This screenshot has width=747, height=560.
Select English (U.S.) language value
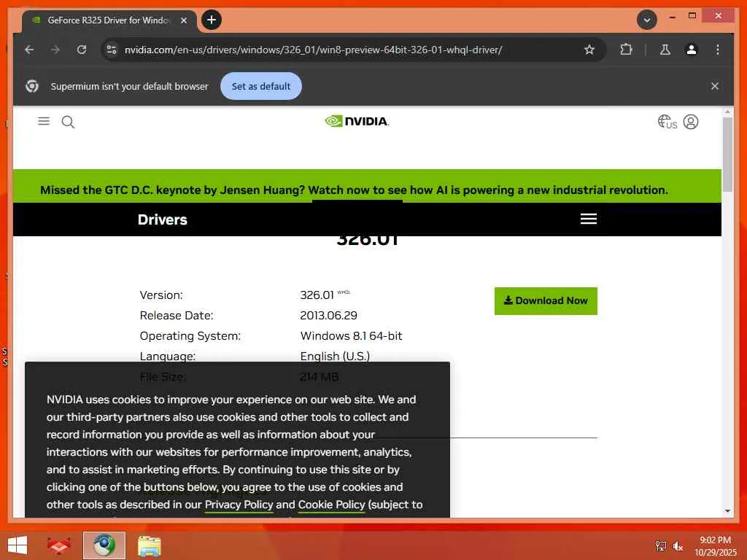(335, 356)
